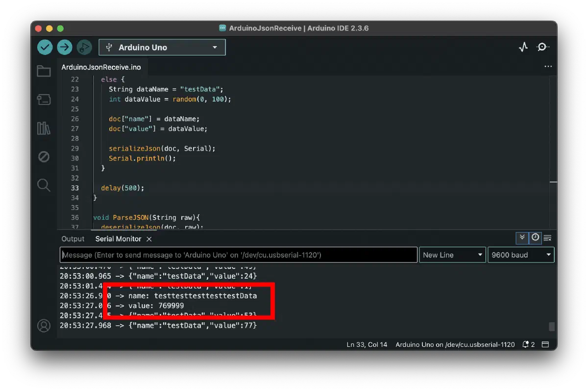Image resolution: width=588 pixels, height=391 pixels.
Task: Open the Serial Monitor magnifier icon
Action: (543, 47)
